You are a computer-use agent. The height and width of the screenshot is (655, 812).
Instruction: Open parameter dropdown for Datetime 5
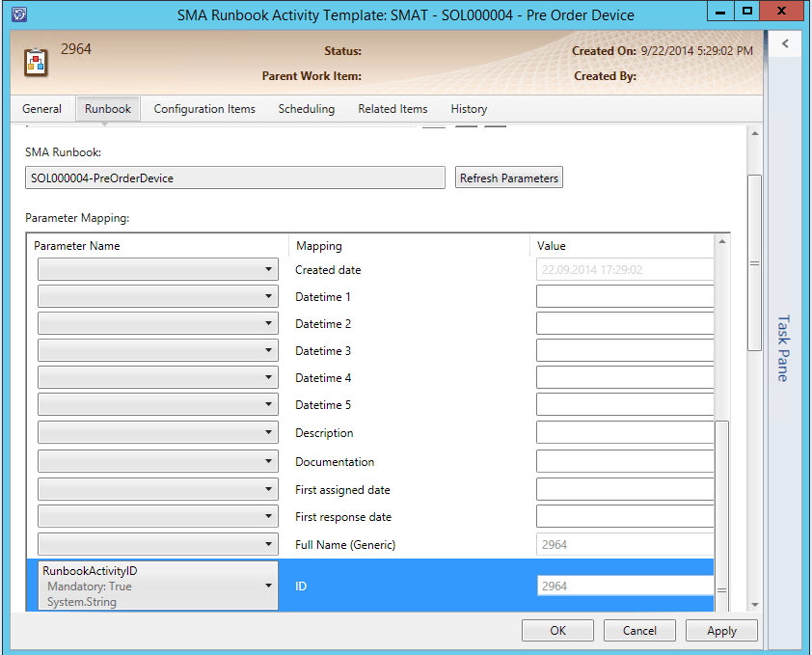click(158, 404)
